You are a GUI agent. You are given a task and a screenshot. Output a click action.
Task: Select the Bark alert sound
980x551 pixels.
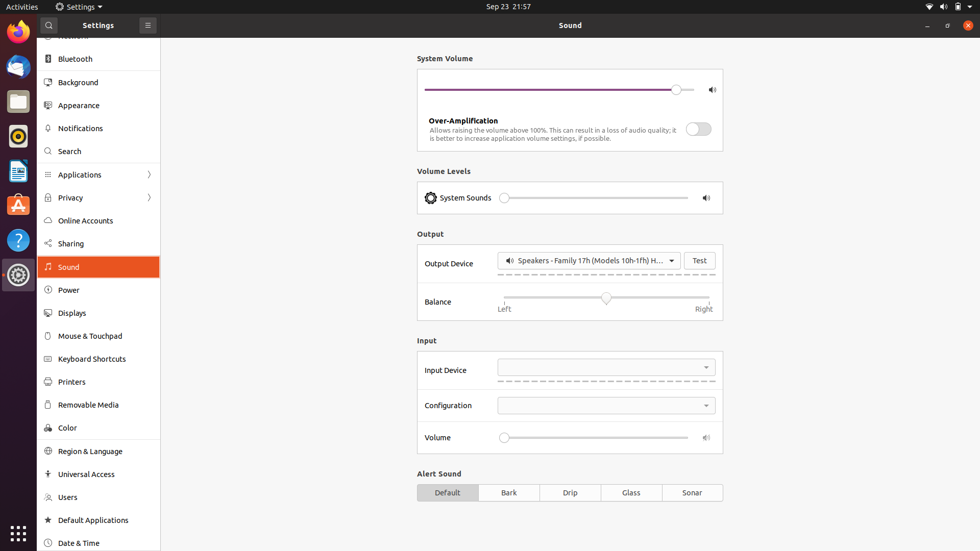509,493
